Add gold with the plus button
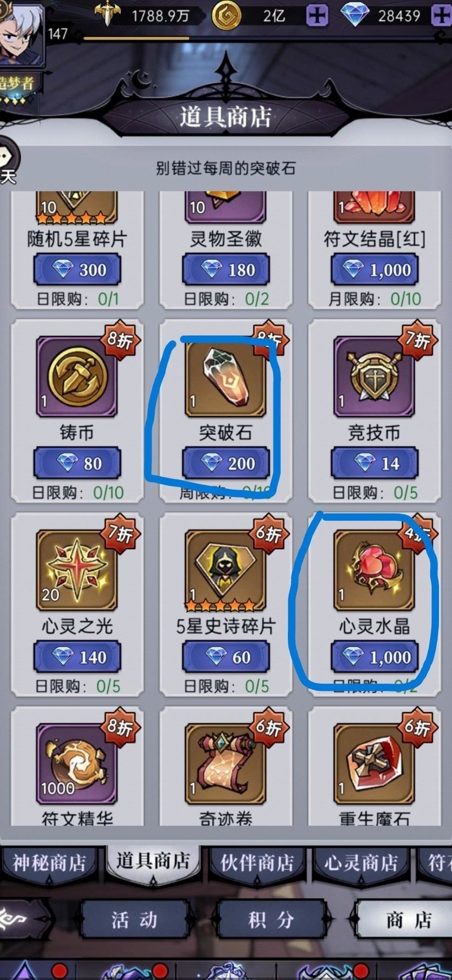 click(x=317, y=15)
